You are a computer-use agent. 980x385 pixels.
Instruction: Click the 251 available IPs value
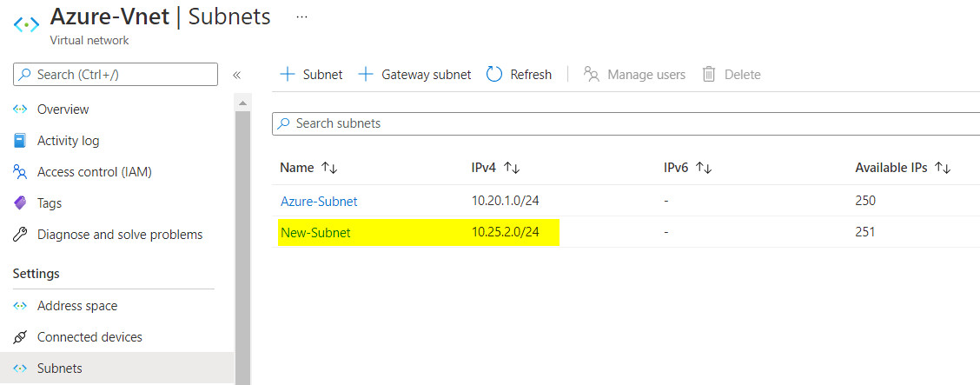(x=865, y=233)
